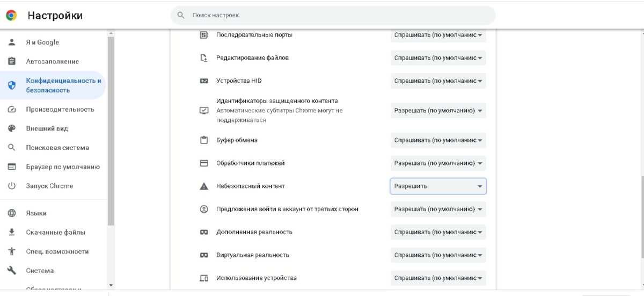644x296 pixels.
Task: Click the clipboard icon for Буфер обмена
Action: click(203, 140)
